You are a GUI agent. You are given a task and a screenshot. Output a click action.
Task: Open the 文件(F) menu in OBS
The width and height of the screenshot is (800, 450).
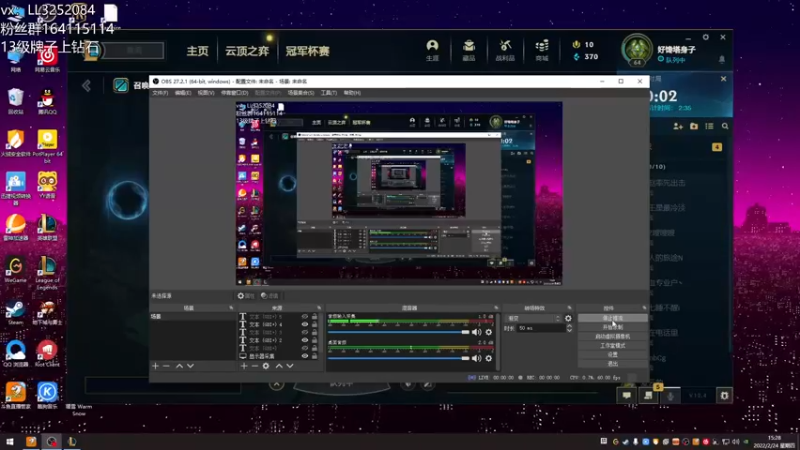click(x=160, y=93)
